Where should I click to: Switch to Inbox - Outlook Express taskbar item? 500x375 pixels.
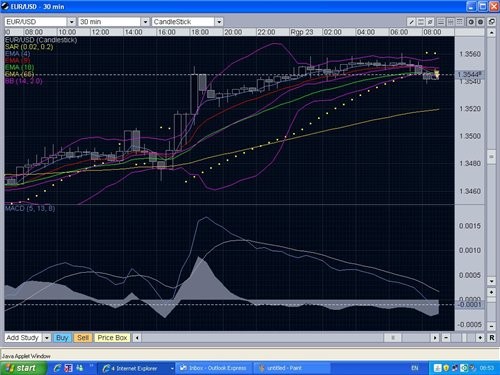point(214,368)
